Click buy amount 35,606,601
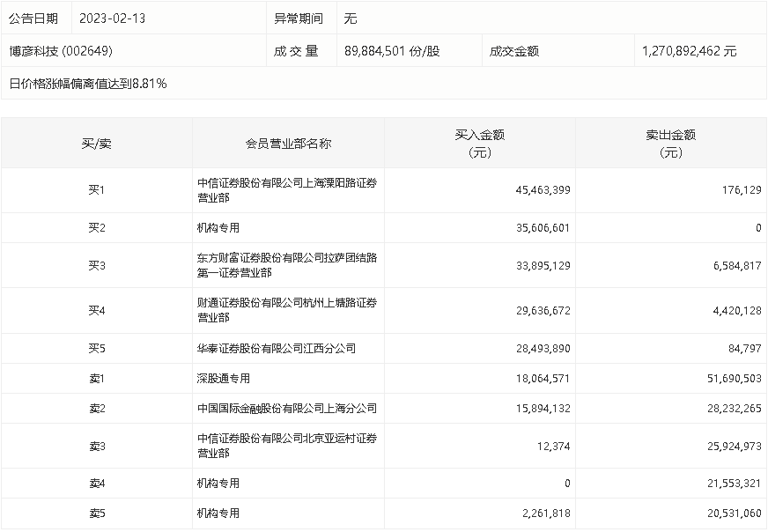This screenshot has width=768, height=532. (543, 228)
